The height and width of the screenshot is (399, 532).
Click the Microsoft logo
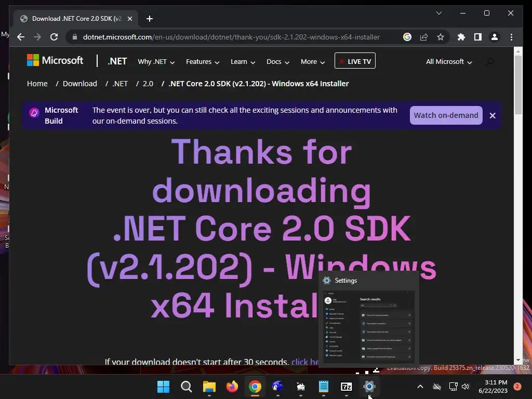tap(55, 60)
